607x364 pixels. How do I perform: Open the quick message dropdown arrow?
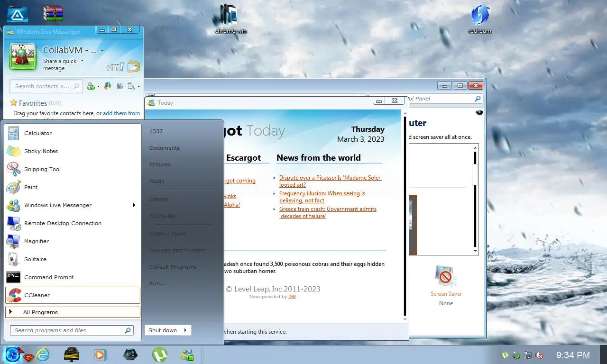pyautogui.click(x=82, y=61)
